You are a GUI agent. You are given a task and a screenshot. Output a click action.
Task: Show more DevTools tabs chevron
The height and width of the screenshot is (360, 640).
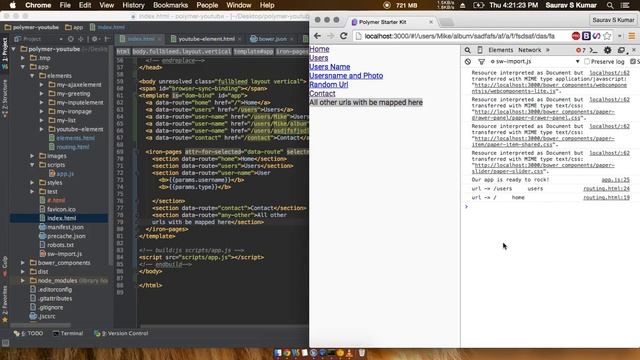coord(548,50)
